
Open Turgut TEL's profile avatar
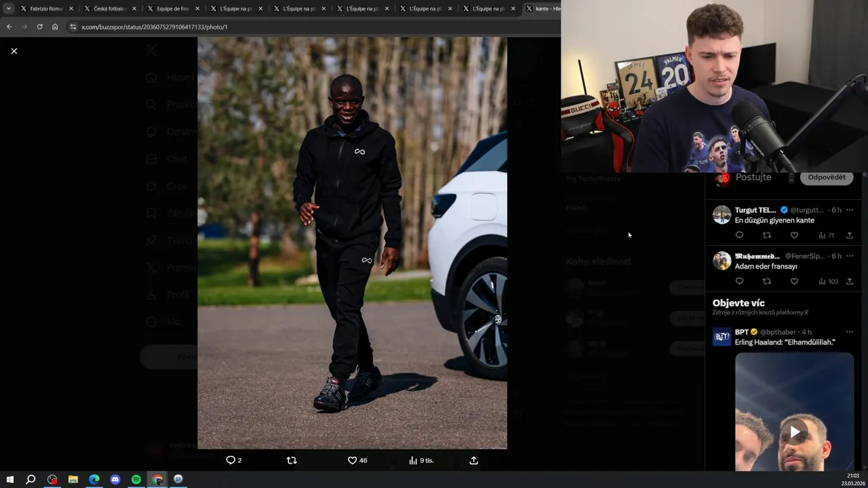click(x=722, y=215)
